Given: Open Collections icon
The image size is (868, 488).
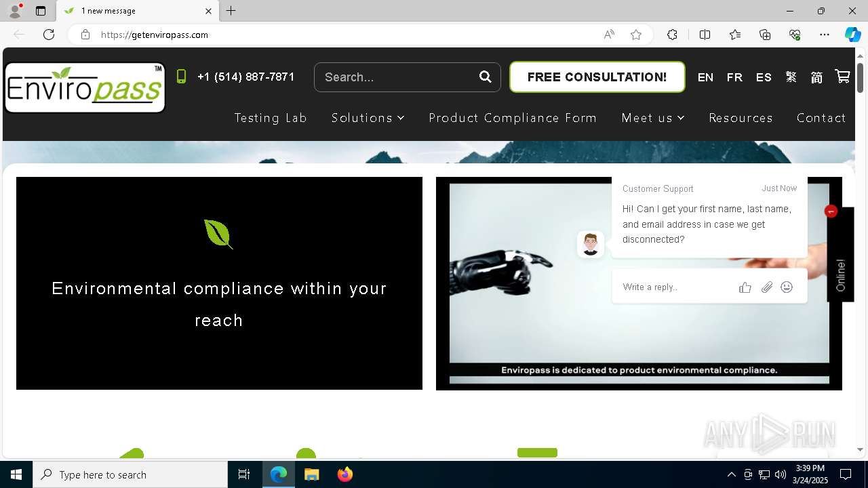Looking at the screenshot, I should 765,35.
